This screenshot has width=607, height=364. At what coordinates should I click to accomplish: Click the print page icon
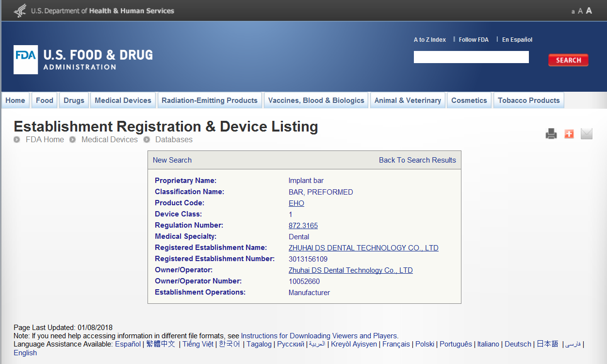click(551, 134)
